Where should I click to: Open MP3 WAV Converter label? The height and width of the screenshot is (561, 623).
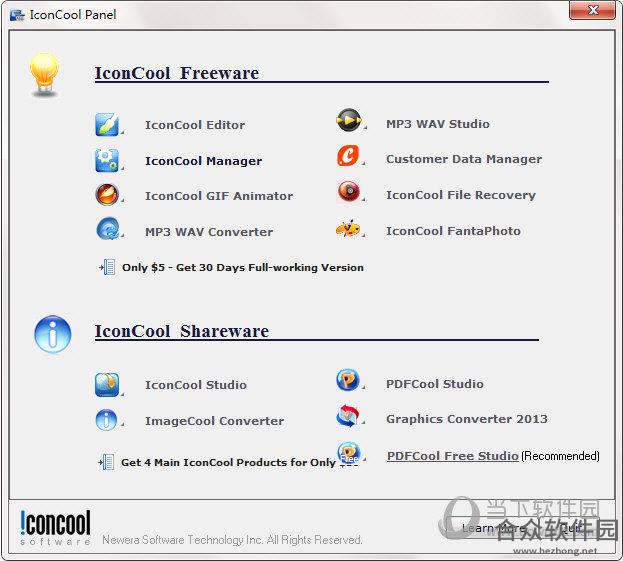(x=209, y=232)
